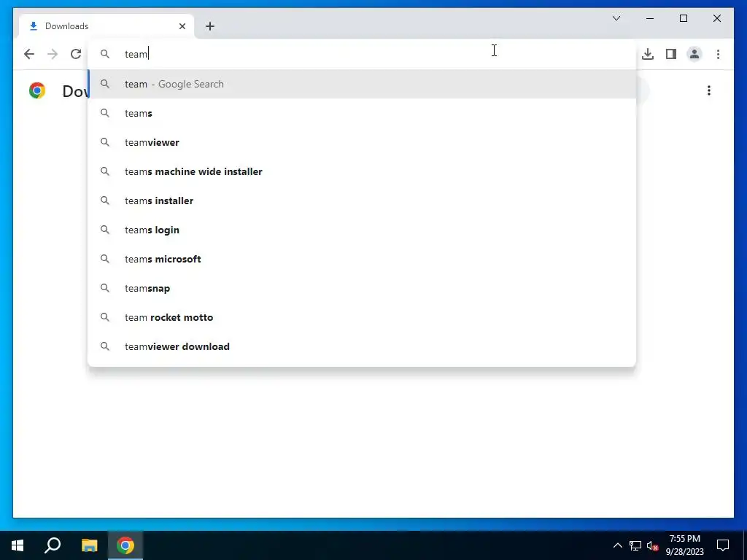747x560 pixels.
Task: Select 'team - Google Search' suggestion
Action: pyautogui.click(x=362, y=84)
